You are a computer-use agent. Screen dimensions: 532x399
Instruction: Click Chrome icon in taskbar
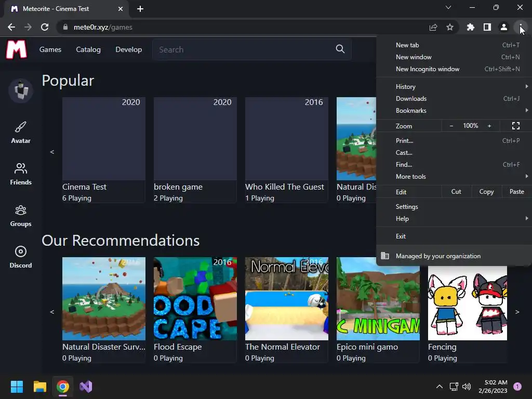[63, 387]
